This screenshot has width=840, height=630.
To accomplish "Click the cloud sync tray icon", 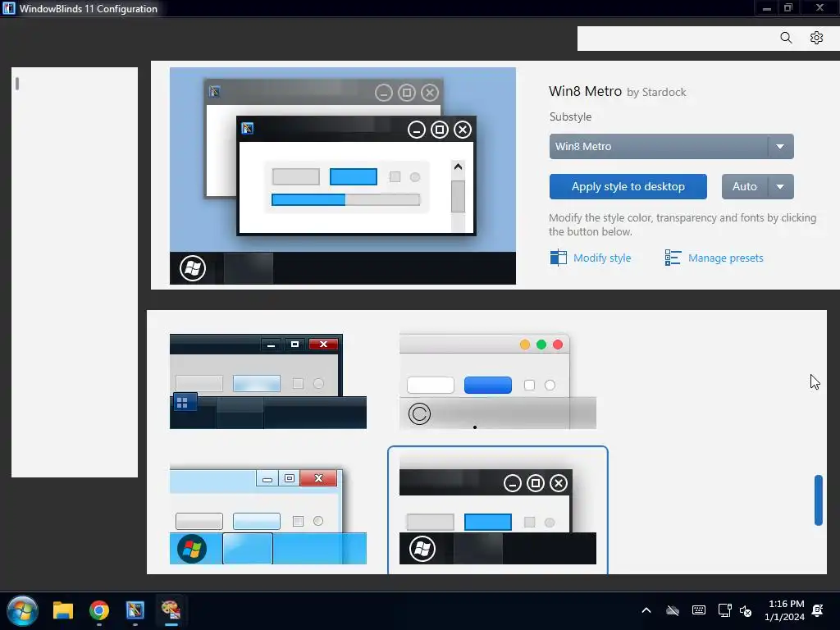I will 673,610.
